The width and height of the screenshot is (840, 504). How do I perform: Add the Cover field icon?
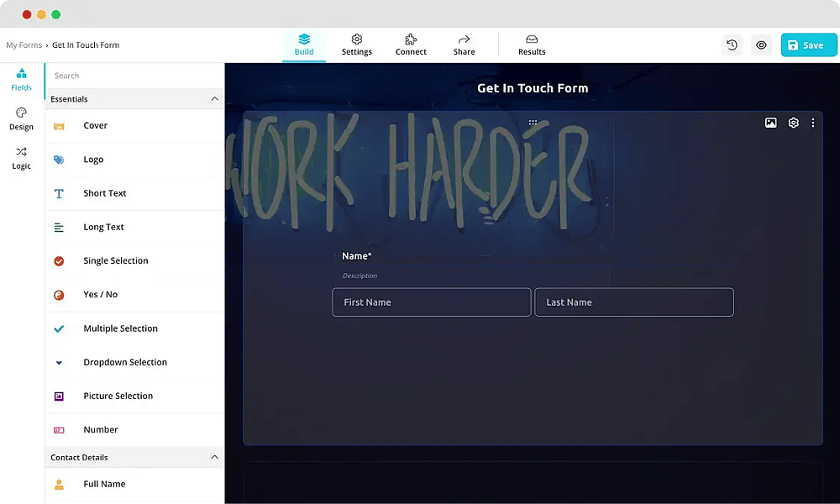pyautogui.click(x=59, y=126)
